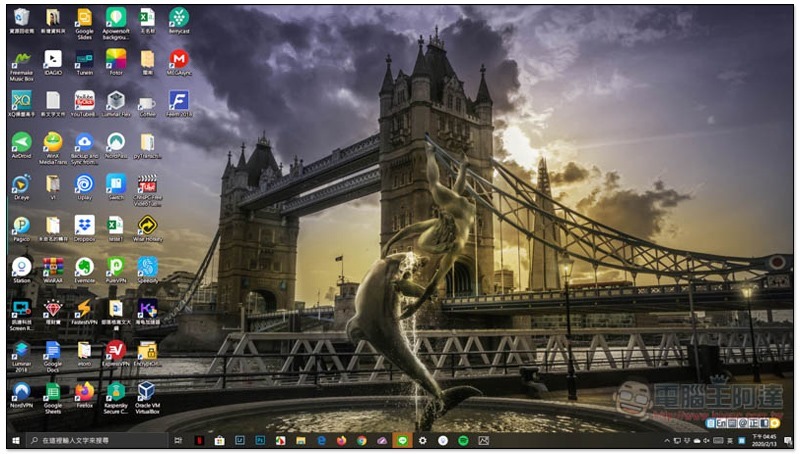This screenshot has height=454, width=800.
Task: Launch the Uplay desktop shortcut
Action: 84,187
